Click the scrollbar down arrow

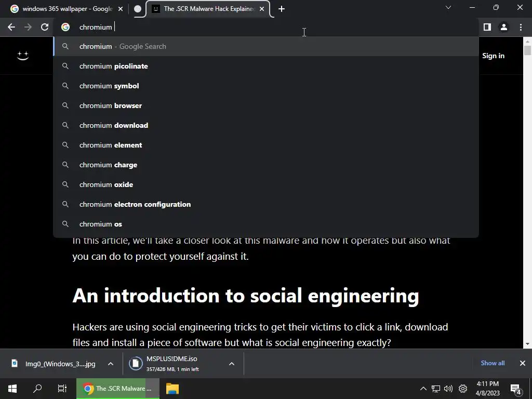tap(527, 344)
